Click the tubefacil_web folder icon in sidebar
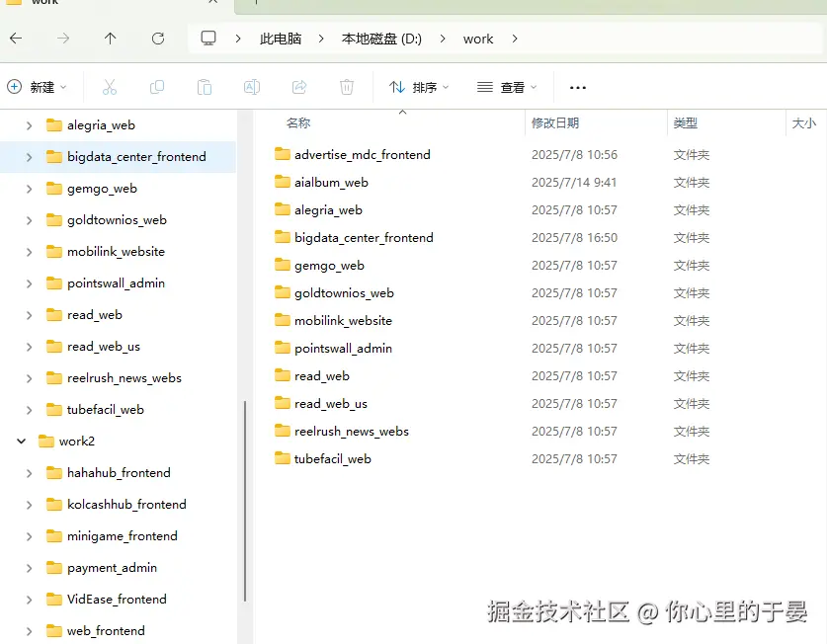 (53, 409)
